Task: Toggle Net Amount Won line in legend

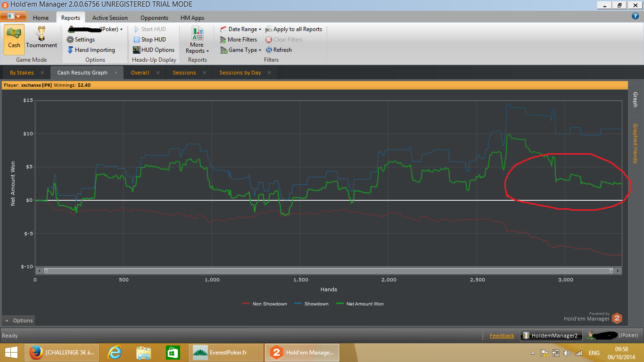Action: pyautogui.click(x=360, y=304)
